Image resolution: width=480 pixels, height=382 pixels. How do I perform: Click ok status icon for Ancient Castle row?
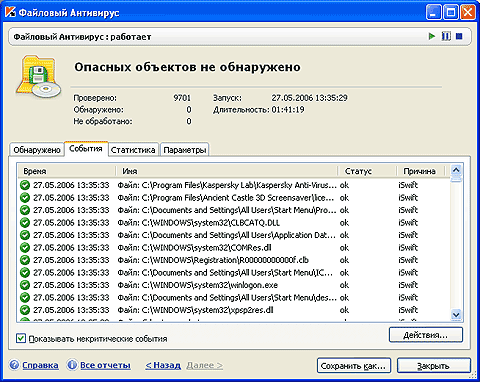coord(25,198)
